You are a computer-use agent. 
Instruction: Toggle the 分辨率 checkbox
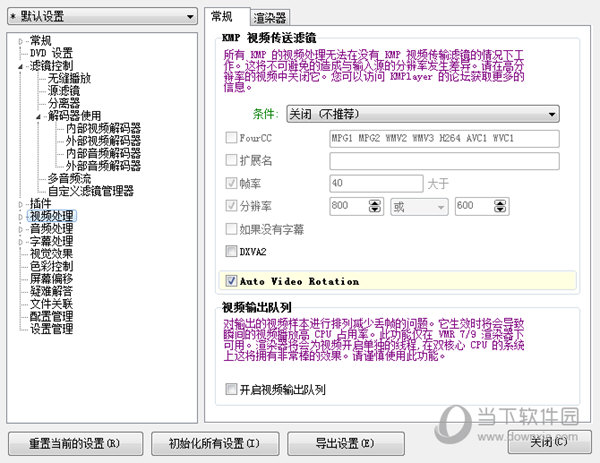pos(231,205)
